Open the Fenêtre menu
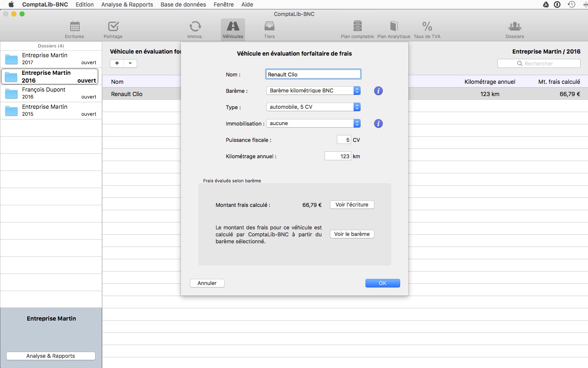The width and height of the screenshot is (588, 368). (224, 4)
